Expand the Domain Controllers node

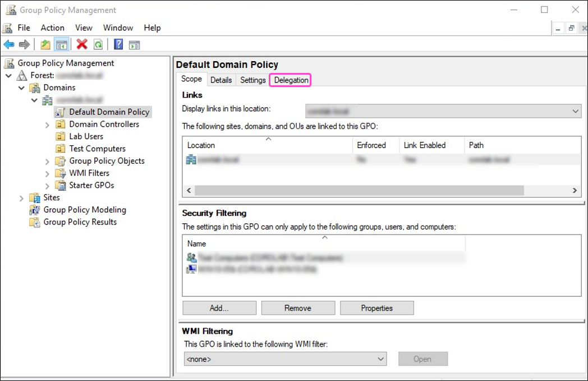point(48,125)
